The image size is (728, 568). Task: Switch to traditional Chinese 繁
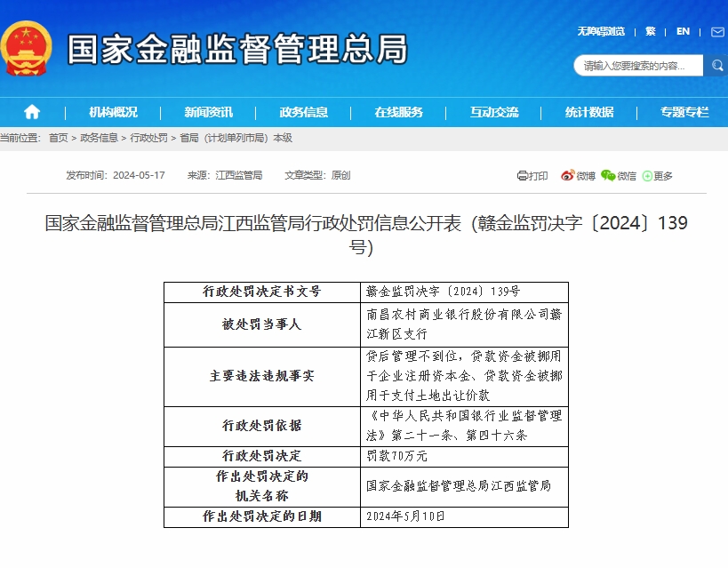(x=651, y=32)
